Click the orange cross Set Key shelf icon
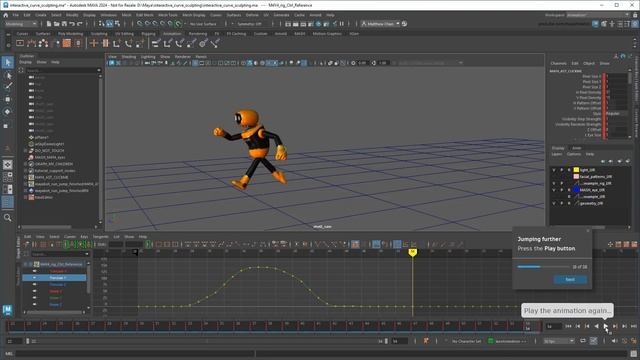The height and width of the screenshot is (360, 640). pos(94,43)
